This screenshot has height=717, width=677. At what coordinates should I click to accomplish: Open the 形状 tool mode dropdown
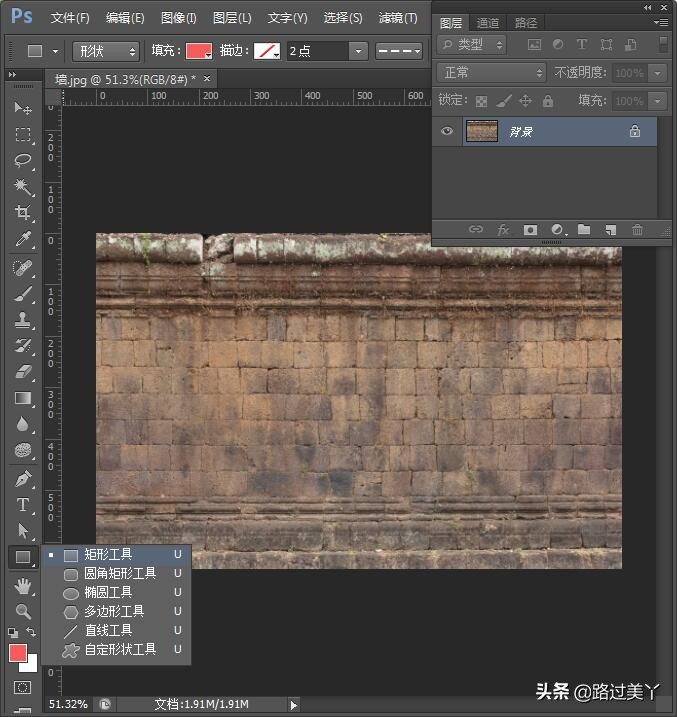tap(106, 51)
